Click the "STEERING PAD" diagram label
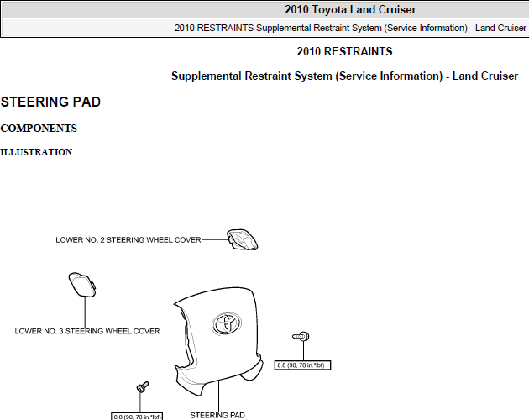Viewport: 529px width, 420px height. (x=217, y=415)
